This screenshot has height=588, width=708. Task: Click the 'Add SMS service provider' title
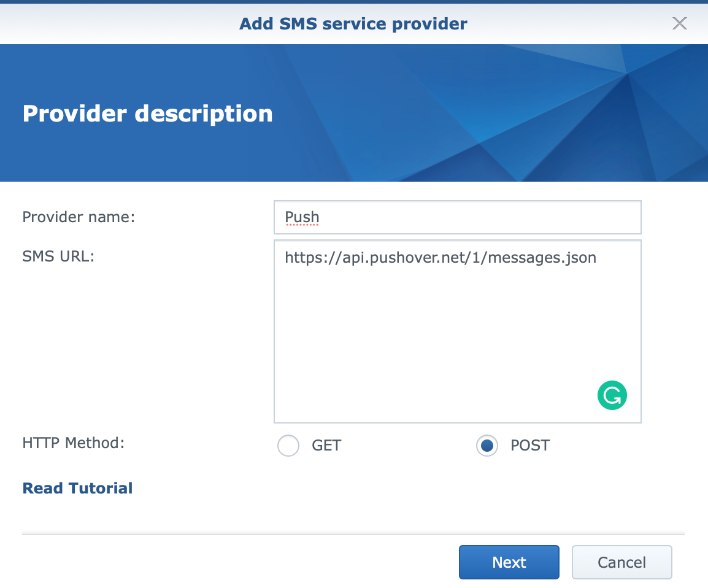353,23
